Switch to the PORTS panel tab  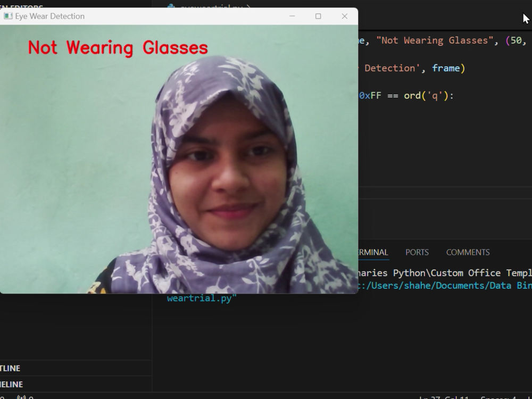click(417, 252)
